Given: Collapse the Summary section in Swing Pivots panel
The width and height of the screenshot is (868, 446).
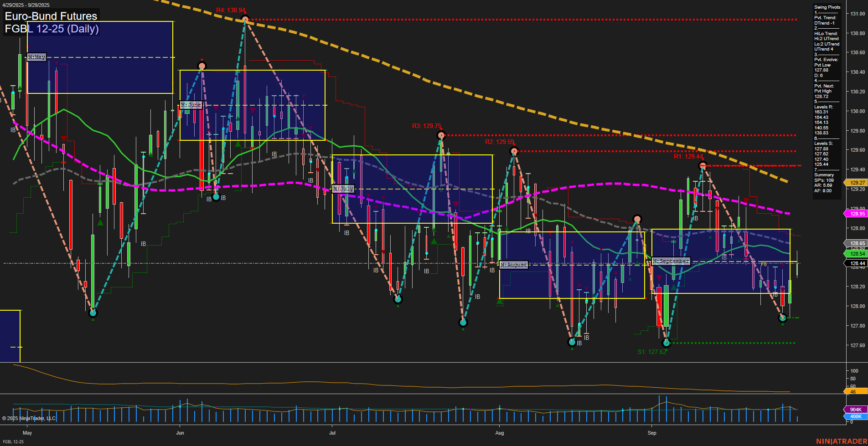Looking at the screenshot, I should point(823,175).
